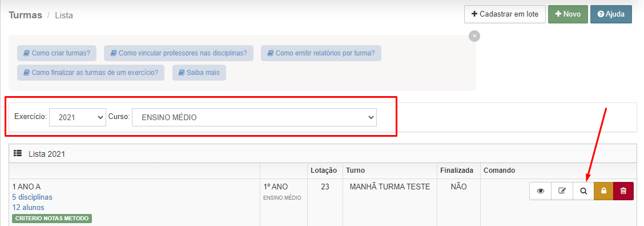The image size is (644, 226).
Task: Click the magnifier icon for 1 ANO A
Action: point(583,191)
